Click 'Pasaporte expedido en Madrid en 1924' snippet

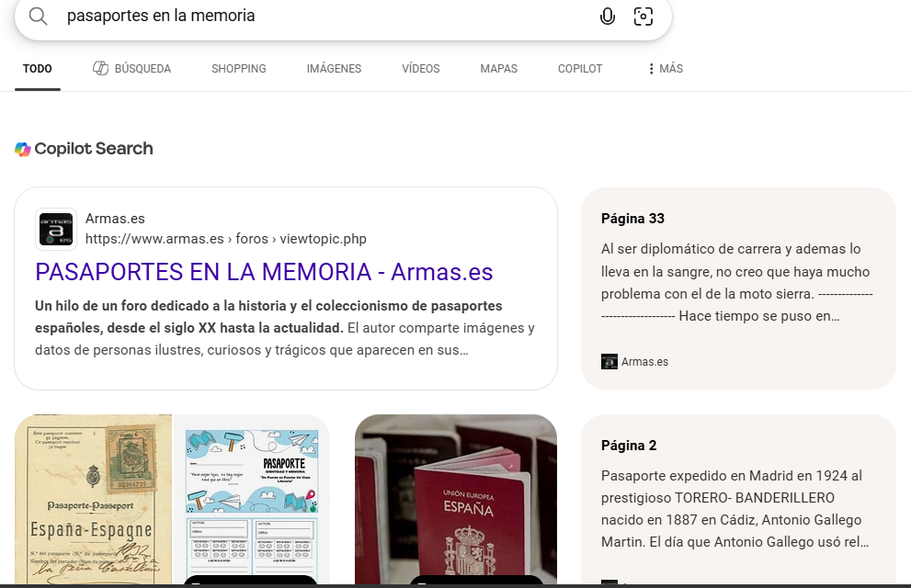735,508
